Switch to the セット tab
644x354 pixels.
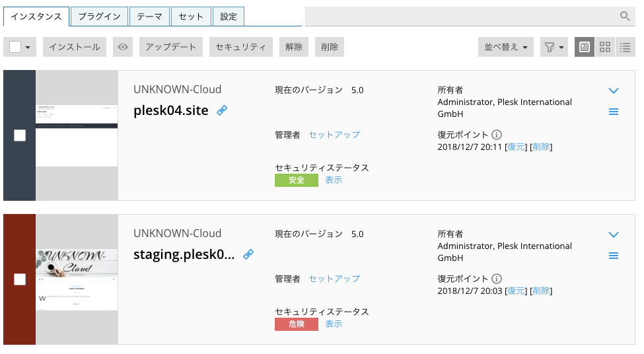click(191, 17)
